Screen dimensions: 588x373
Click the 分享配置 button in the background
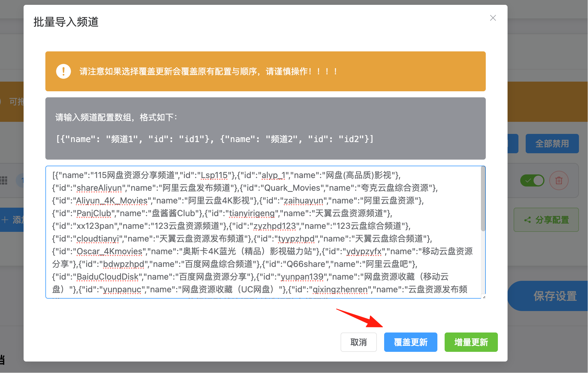click(x=547, y=220)
